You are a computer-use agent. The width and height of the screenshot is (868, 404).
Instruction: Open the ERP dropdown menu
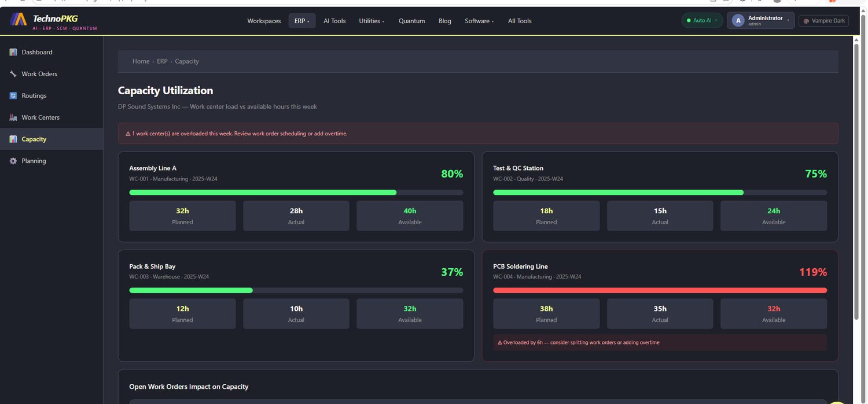pyautogui.click(x=302, y=21)
